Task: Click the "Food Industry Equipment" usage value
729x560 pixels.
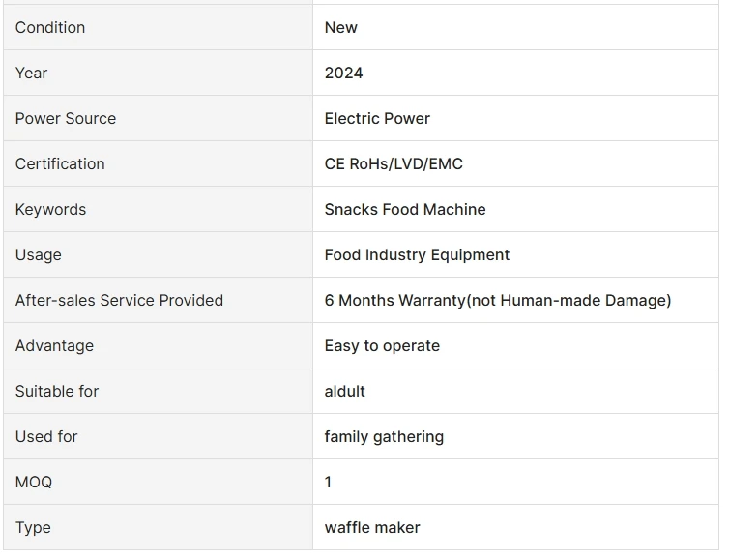Action: (417, 254)
